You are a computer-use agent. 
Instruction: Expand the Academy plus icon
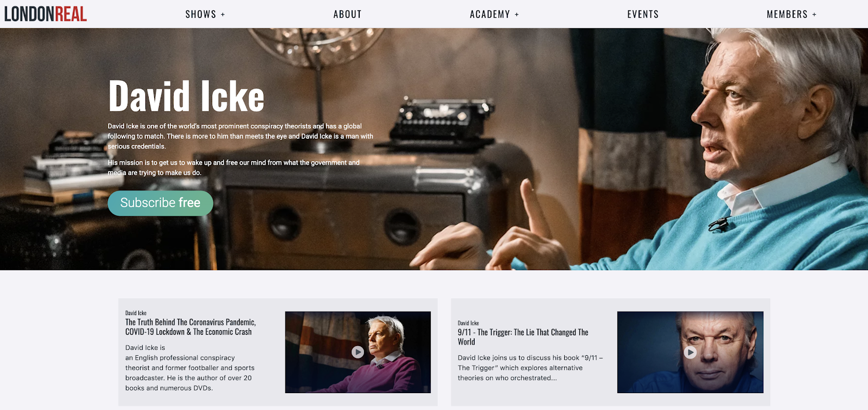tap(516, 15)
